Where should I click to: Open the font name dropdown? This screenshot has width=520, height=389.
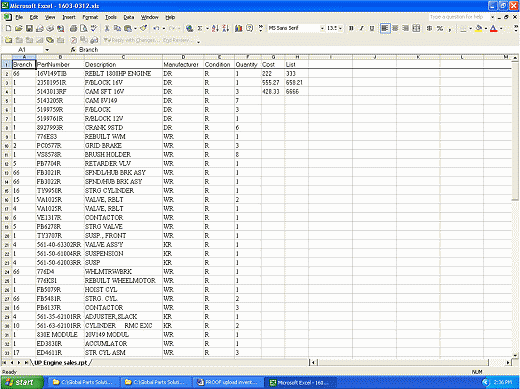pyautogui.click(x=322, y=29)
